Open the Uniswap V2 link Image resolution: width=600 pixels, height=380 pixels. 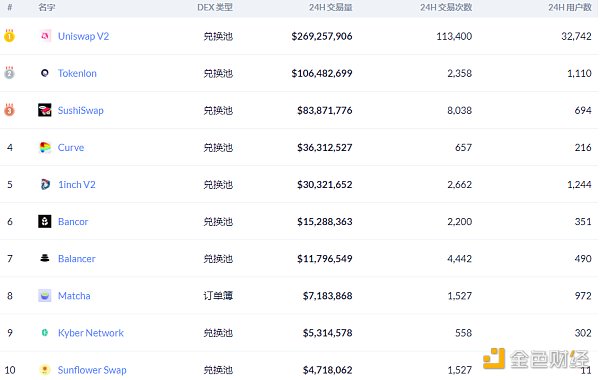pyautogui.click(x=83, y=36)
